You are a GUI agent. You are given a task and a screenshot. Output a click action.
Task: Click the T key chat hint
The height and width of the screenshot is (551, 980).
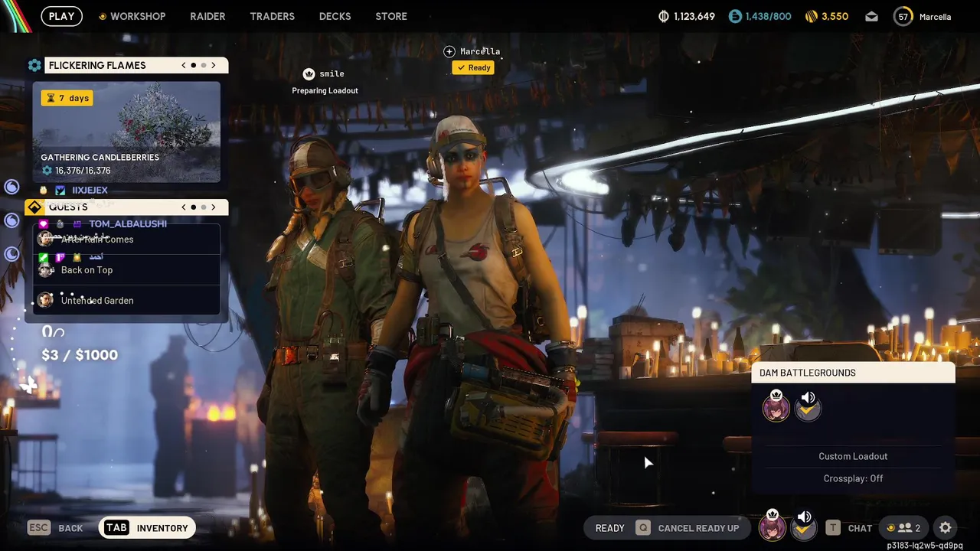[832, 528]
